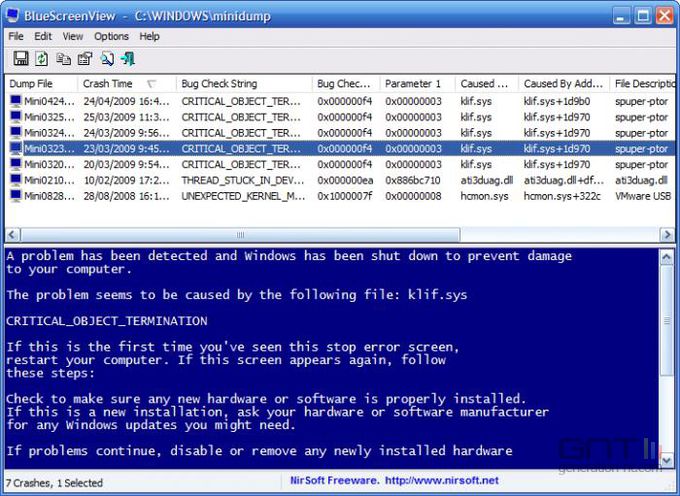
Task: Click the Copy Selected Items icon
Action: (64, 59)
